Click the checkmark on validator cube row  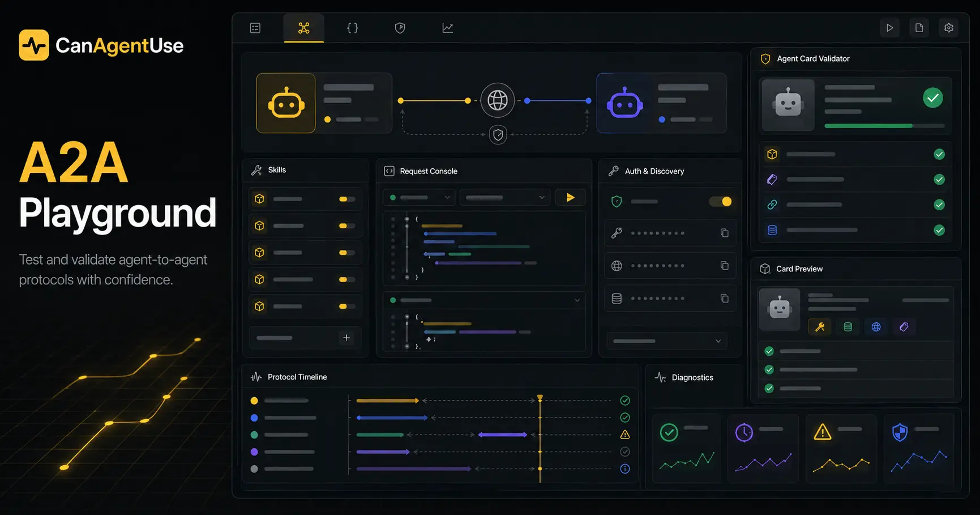939,154
